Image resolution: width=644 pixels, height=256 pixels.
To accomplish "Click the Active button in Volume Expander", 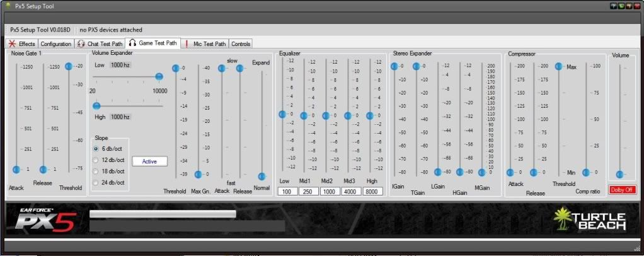I will click(x=149, y=161).
